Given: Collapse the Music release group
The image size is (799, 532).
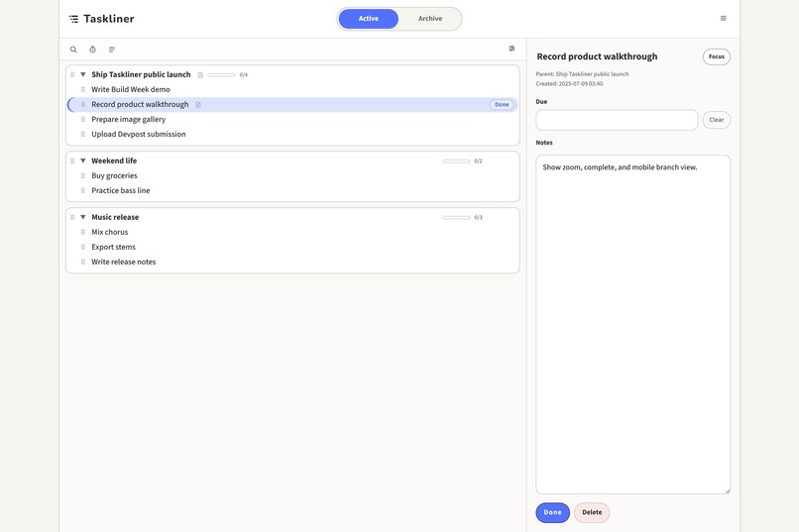Looking at the screenshot, I should pyautogui.click(x=83, y=217).
